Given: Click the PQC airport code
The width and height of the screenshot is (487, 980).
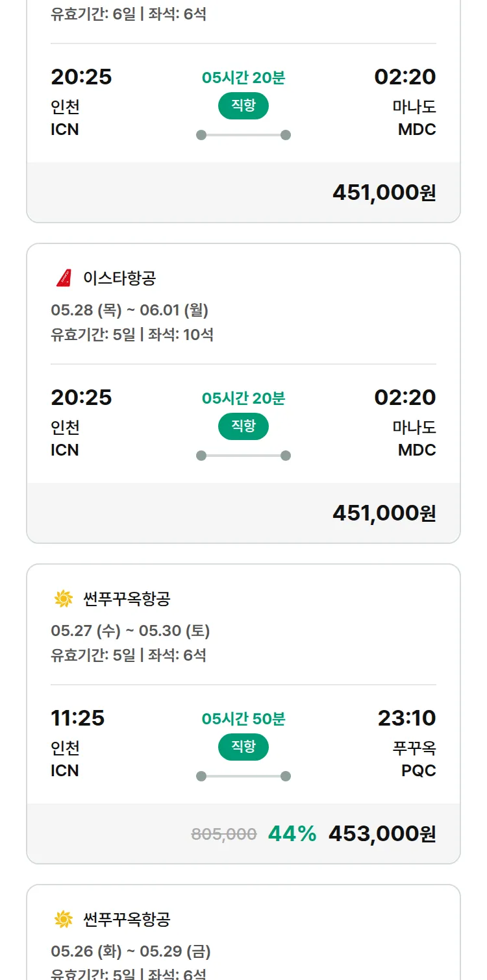Looking at the screenshot, I should click(418, 770).
